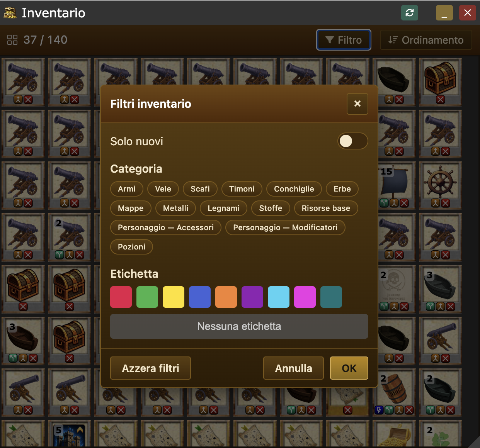Toggle the Pozioni category filter
480x448 pixels.
[131, 247]
